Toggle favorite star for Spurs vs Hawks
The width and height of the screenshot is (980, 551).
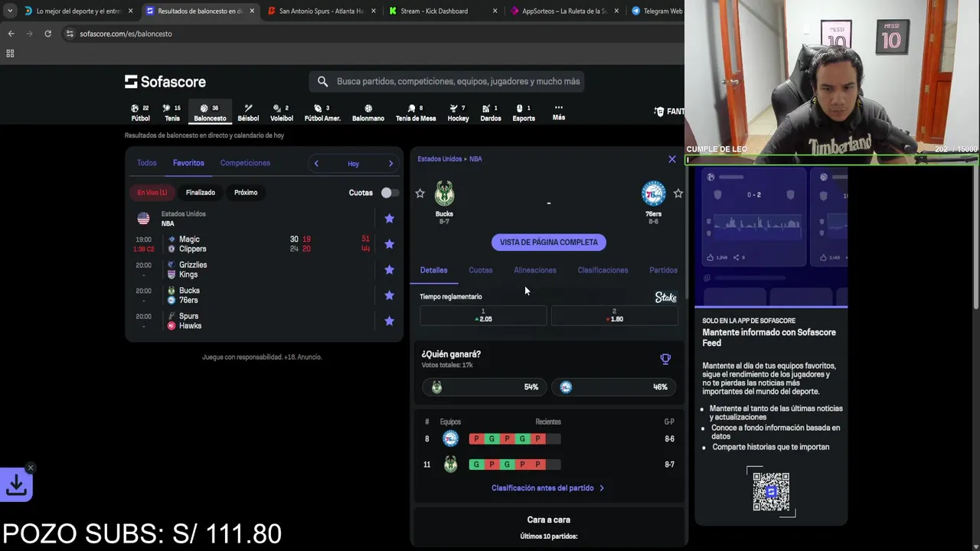click(x=389, y=321)
